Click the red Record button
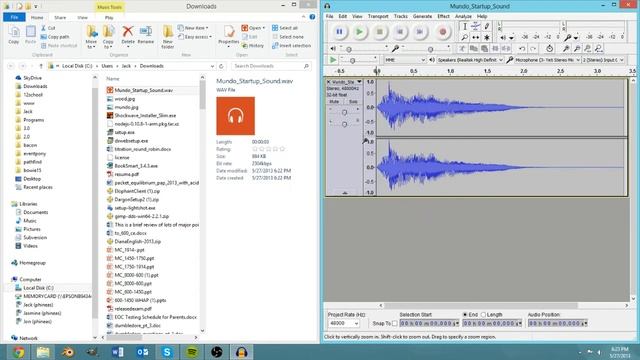Screen dimensions: 640x360 click(x=443, y=32)
